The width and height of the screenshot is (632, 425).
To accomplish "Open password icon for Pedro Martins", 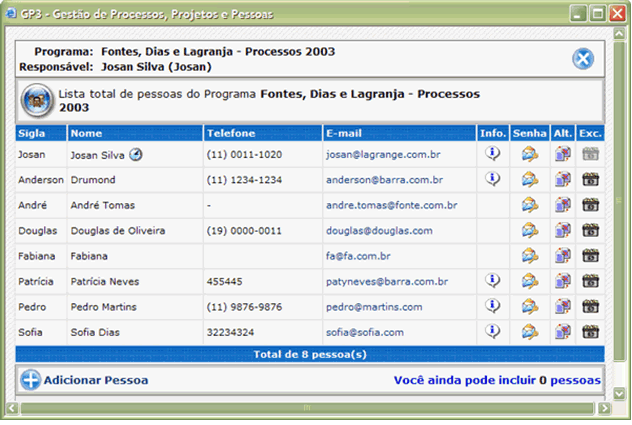I will 529,306.
